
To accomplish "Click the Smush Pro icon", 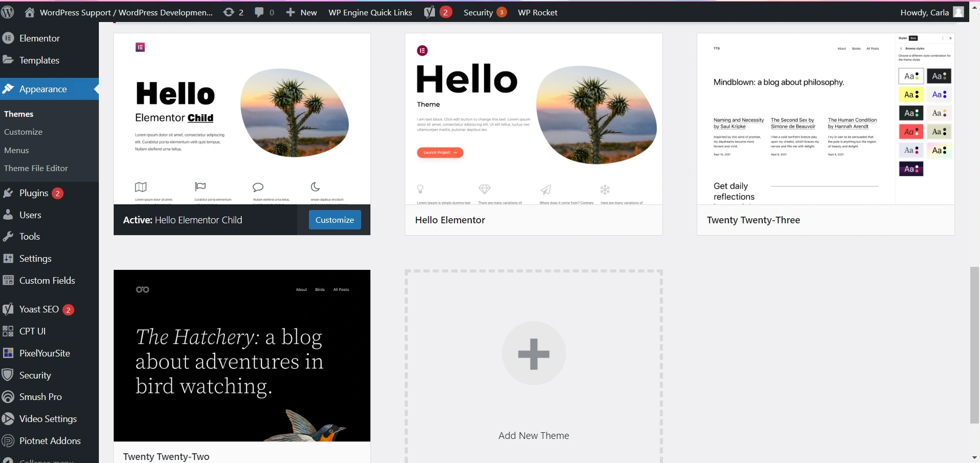I will pos(8,397).
